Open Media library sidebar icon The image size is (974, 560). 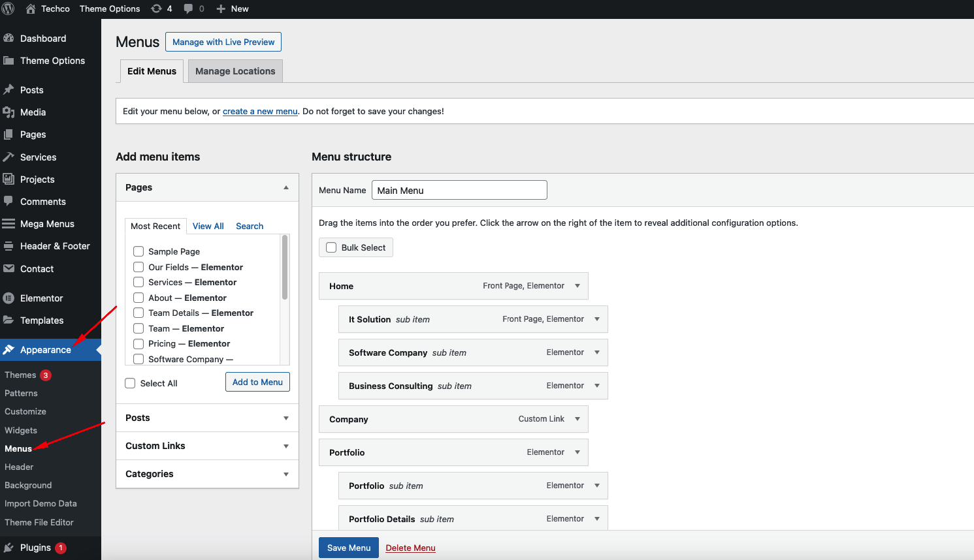coord(8,112)
